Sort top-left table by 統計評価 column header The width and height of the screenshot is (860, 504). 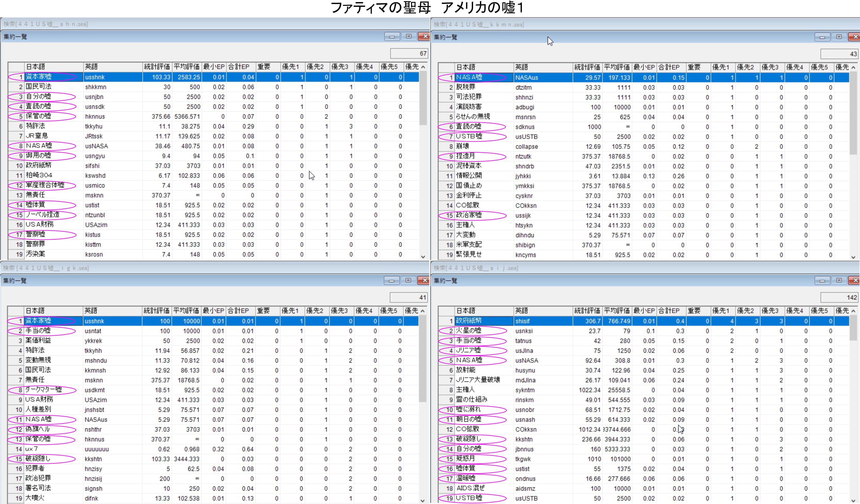point(157,67)
